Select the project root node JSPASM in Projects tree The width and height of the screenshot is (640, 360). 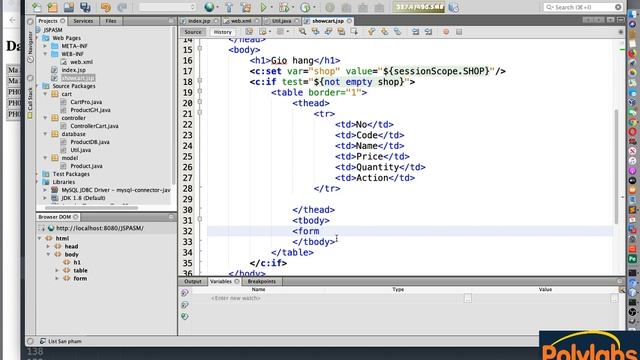pyautogui.click(x=53, y=30)
